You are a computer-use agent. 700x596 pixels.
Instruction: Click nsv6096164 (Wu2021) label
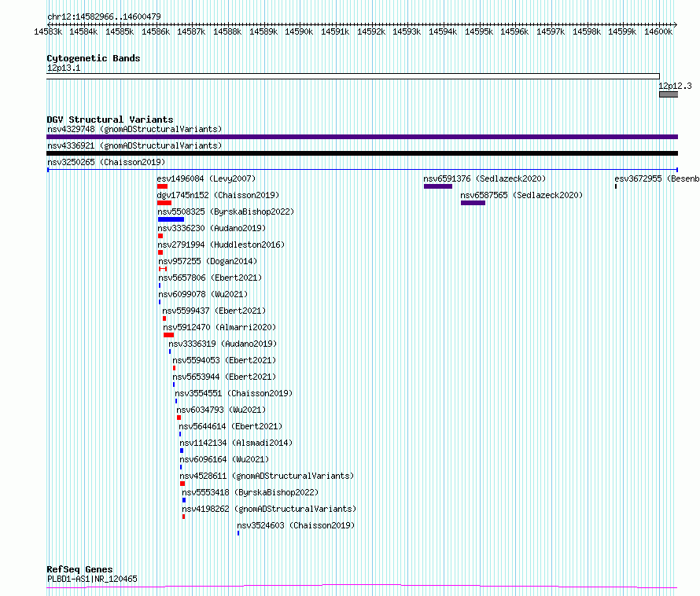(x=224, y=459)
